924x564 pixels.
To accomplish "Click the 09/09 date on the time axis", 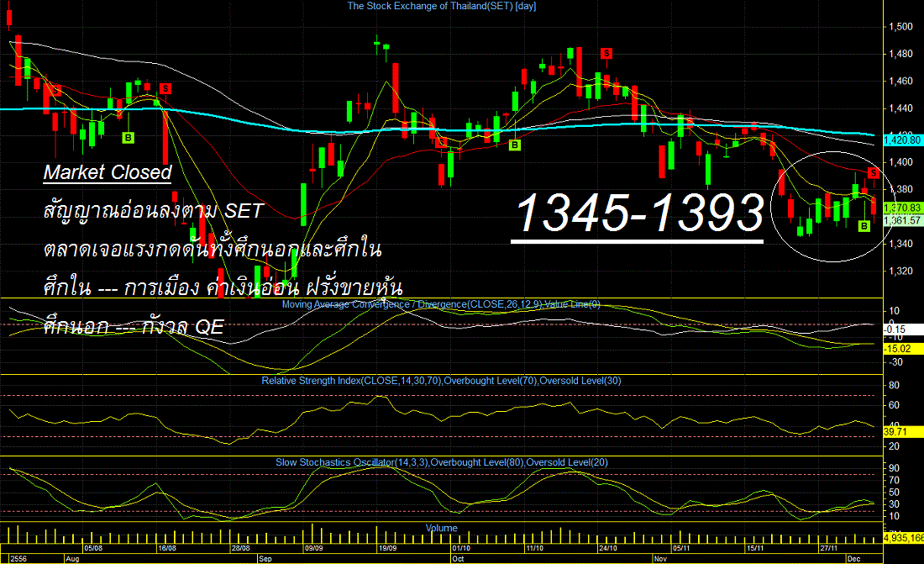I will 313,548.
